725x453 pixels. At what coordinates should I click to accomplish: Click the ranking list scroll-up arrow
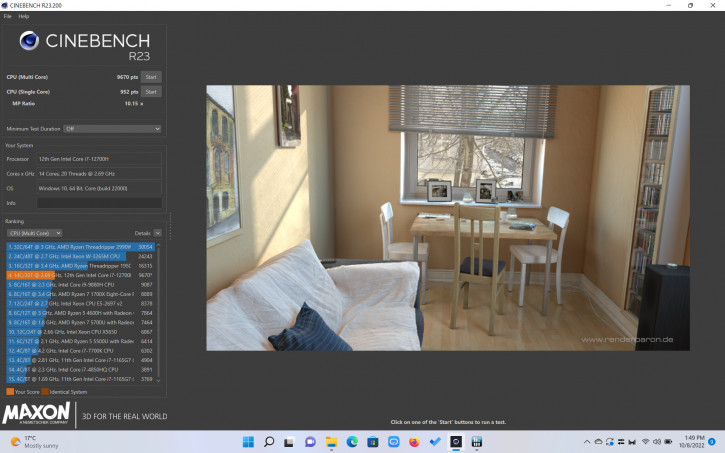pyautogui.click(x=159, y=245)
